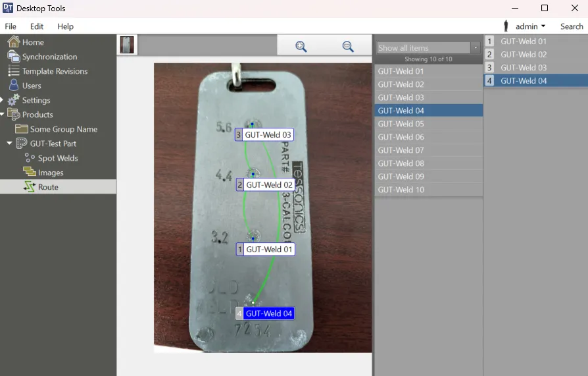588x376 pixels.
Task: Click the Route zigzag icon
Action: [30, 186]
